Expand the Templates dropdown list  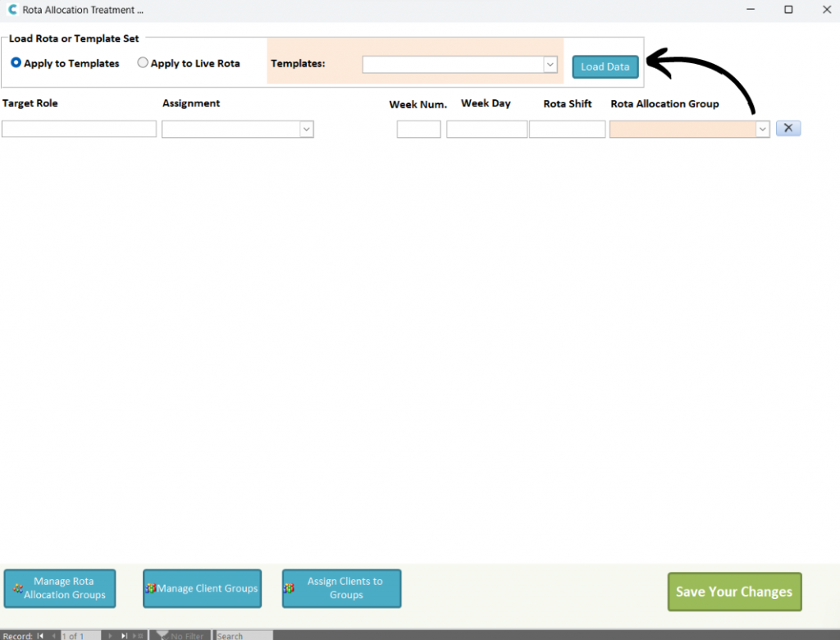[550, 65]
